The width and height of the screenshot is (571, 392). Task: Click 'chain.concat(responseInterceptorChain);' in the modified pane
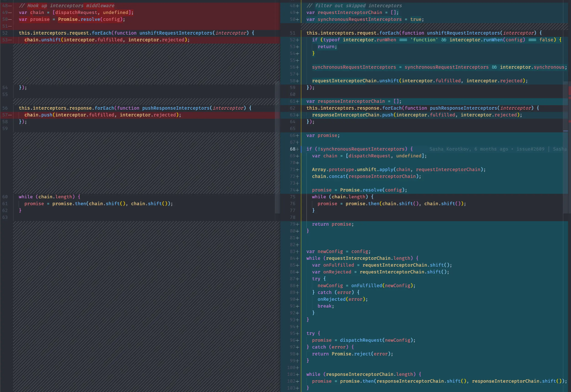[x=366, y=176]
